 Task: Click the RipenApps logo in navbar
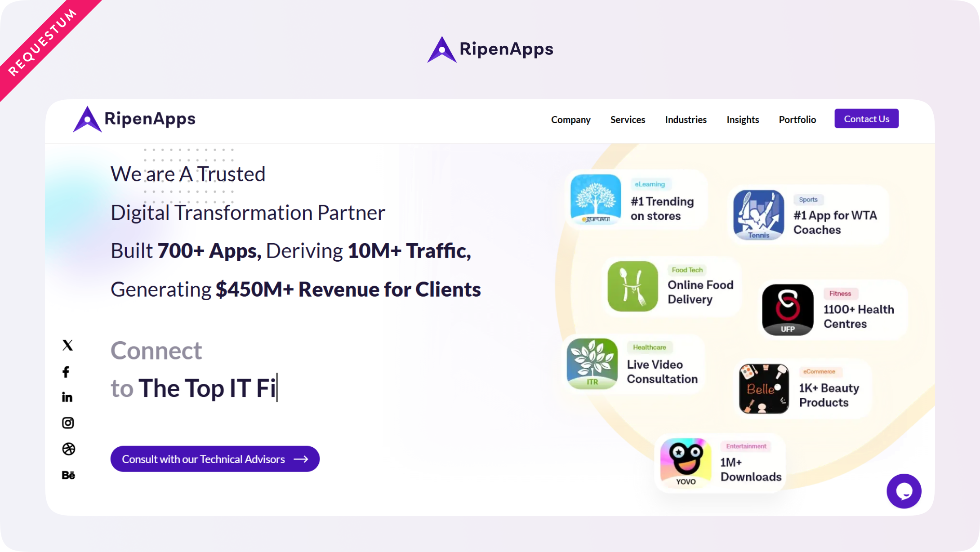tap(134, 119)
